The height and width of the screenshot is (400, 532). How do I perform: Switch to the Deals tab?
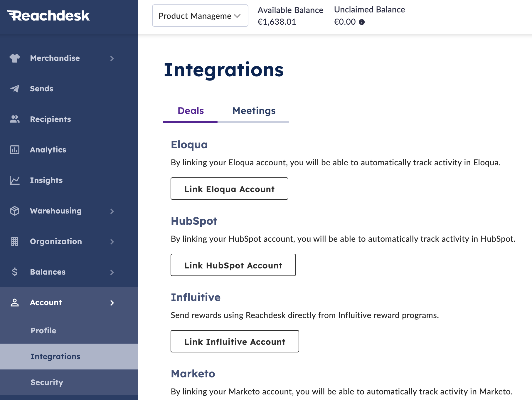click(x=191, y=111)
